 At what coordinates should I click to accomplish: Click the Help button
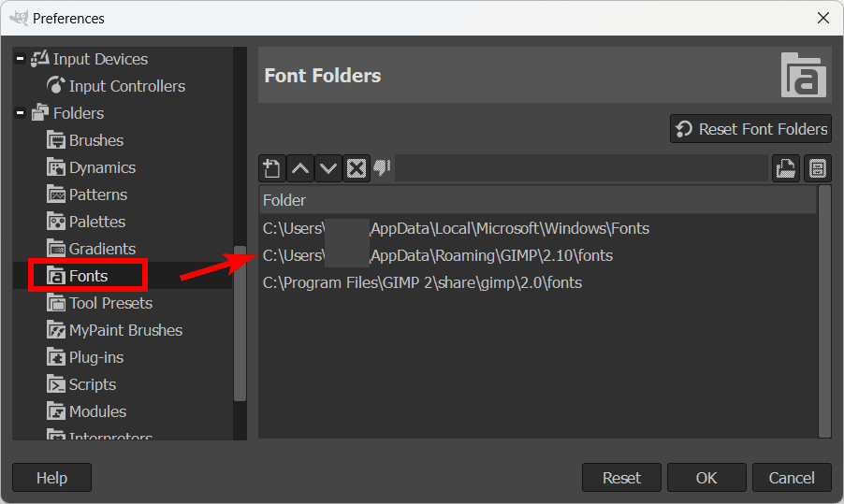(51, 478)
